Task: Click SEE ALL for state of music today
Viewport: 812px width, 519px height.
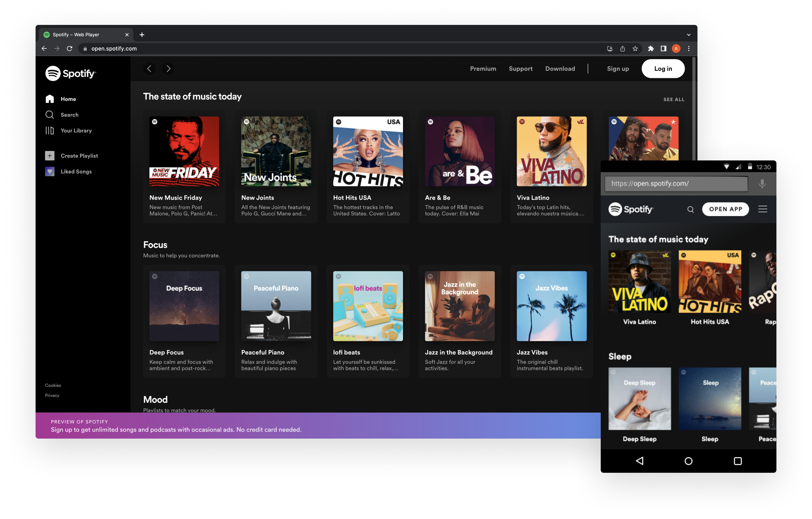Action: pyautogui.click(x=673, y=100)
